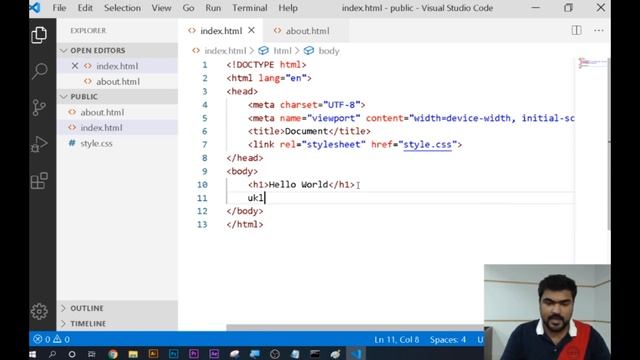Click the errors and warnings status indicator
Screen dimensions: 640x360
pyautogui.click(x=51, y=339)
